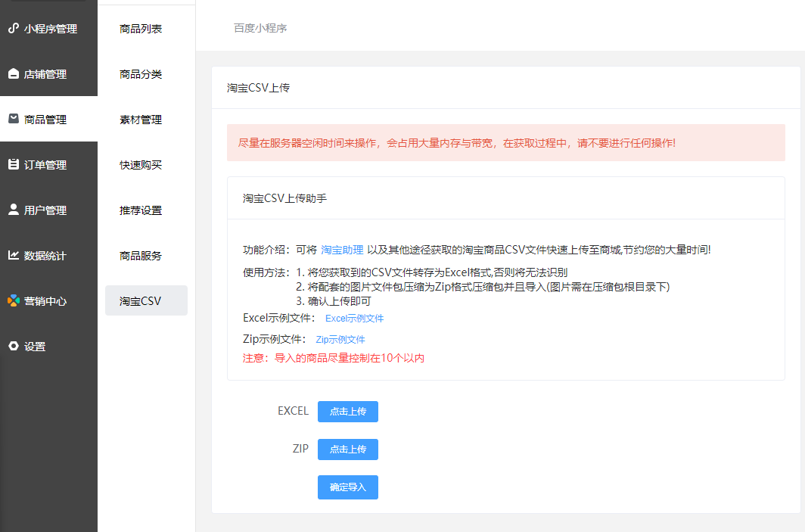Screen dimensions: 805x532
Task: Click the 商品管理 bag icon
Action: (x=14, y=119)
